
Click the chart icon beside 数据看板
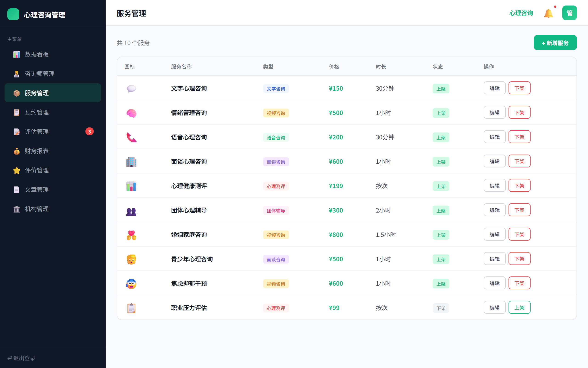(x=17, y=54)
